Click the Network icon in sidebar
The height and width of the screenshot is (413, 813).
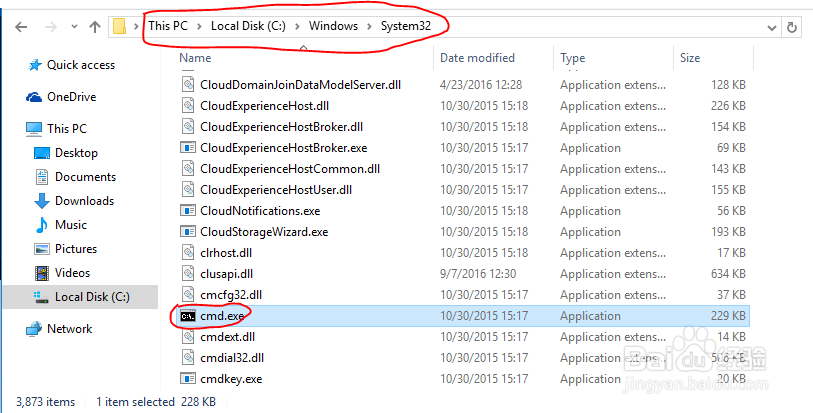point(34,329)
